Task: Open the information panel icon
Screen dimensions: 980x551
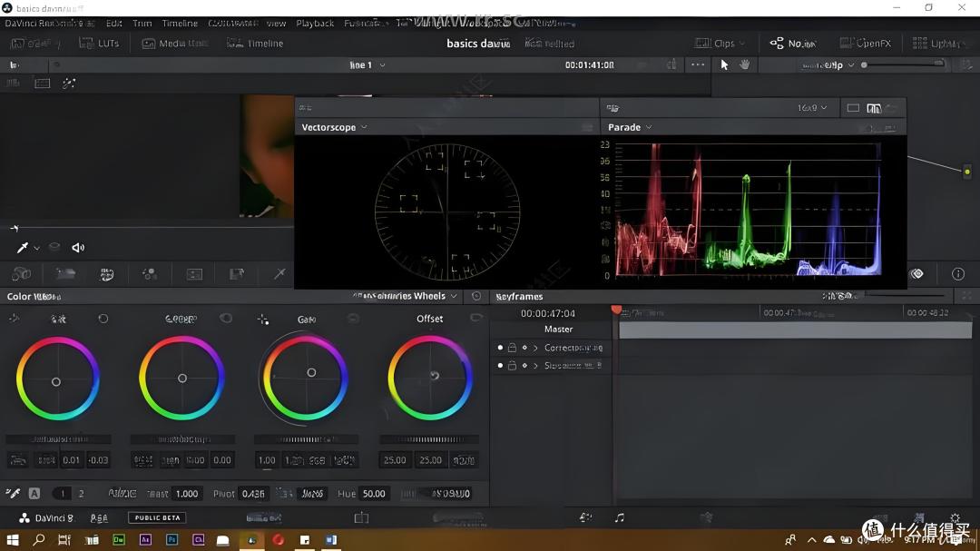Action: click(x=957, y=274)
